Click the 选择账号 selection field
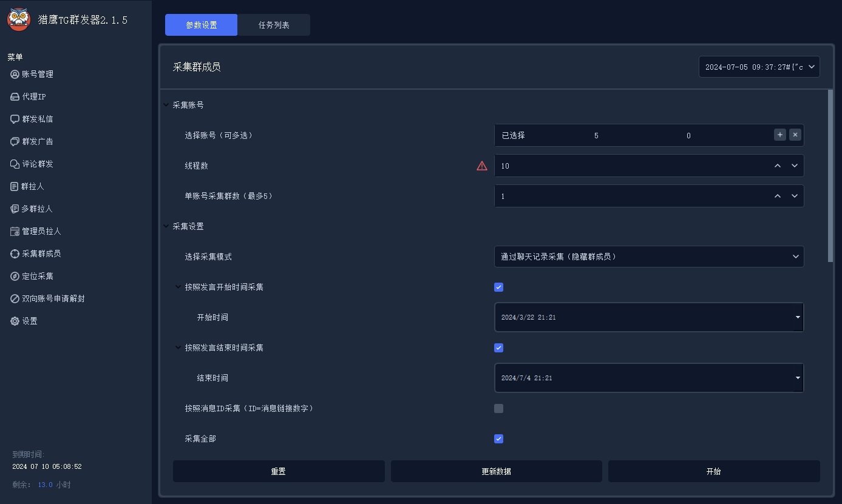This screenshot has width=842, height=504. click(649, 135)
